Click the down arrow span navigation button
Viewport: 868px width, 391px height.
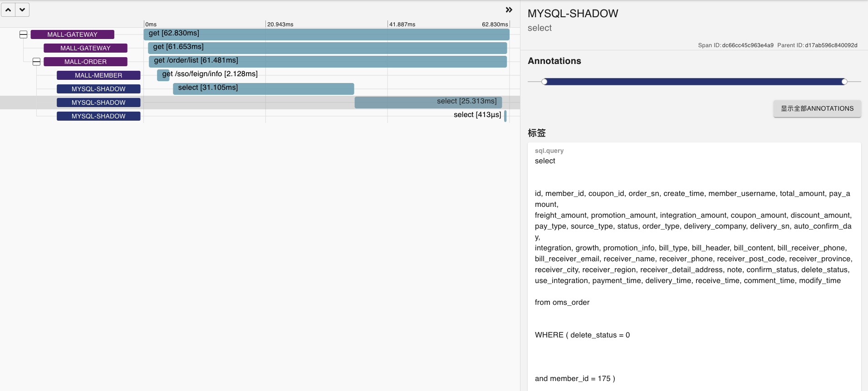(x=22, y=10)
